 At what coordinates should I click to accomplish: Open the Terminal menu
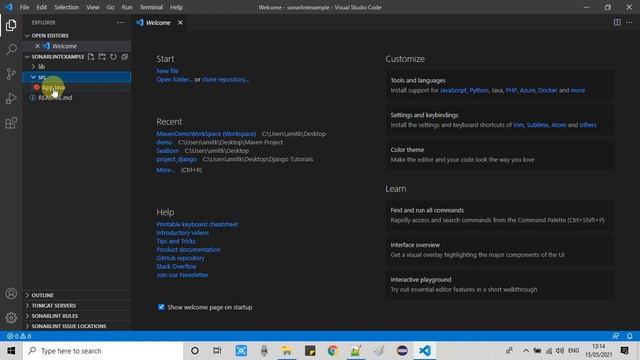[x=151, y=7]
